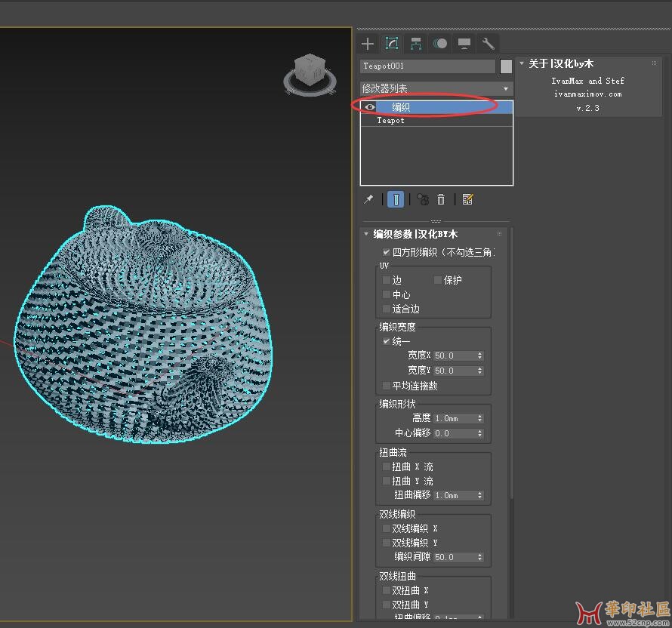Open the Utilities wrench tab
Screen dimensions: 672x628
pos(488,44)
